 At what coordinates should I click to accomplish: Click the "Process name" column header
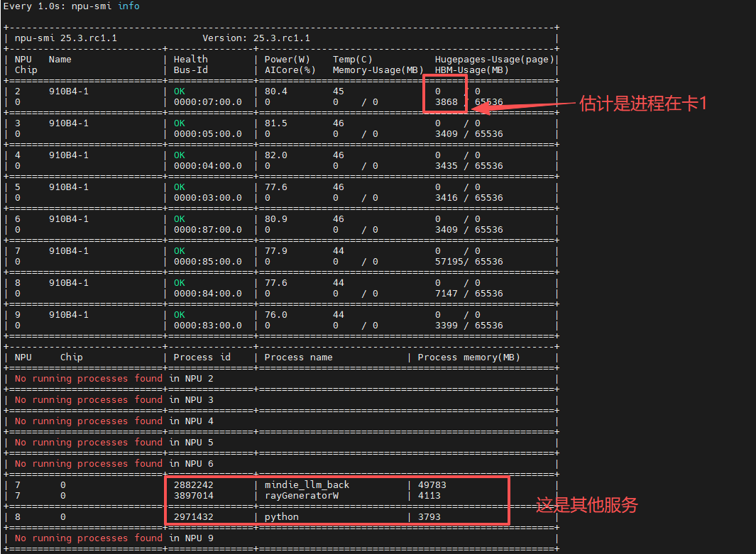[x=298, y=357]
